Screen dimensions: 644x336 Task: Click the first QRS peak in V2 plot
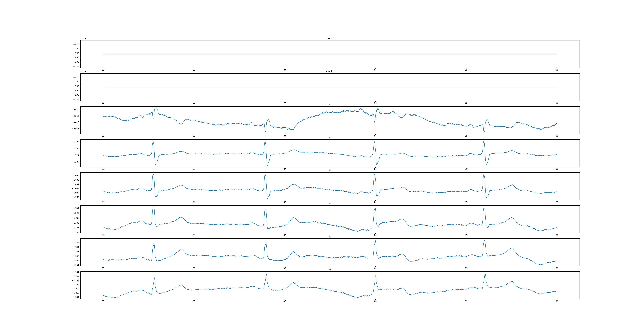[153, 142]
